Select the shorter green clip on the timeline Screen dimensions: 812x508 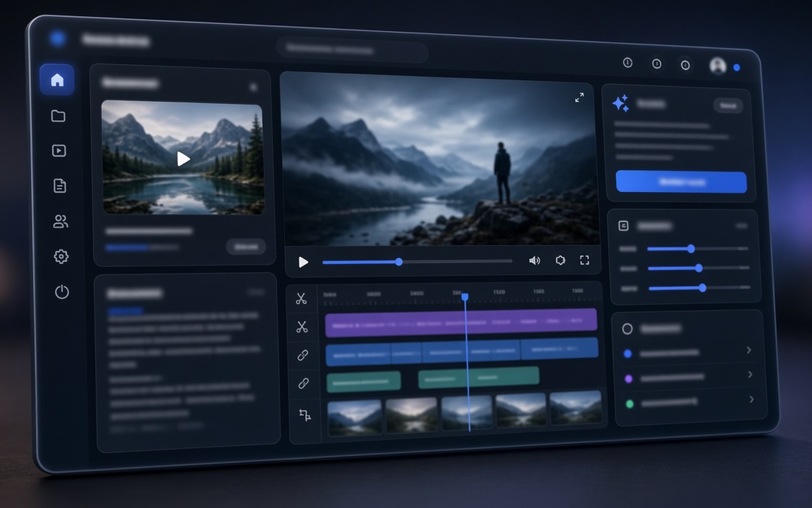(363, 382)
